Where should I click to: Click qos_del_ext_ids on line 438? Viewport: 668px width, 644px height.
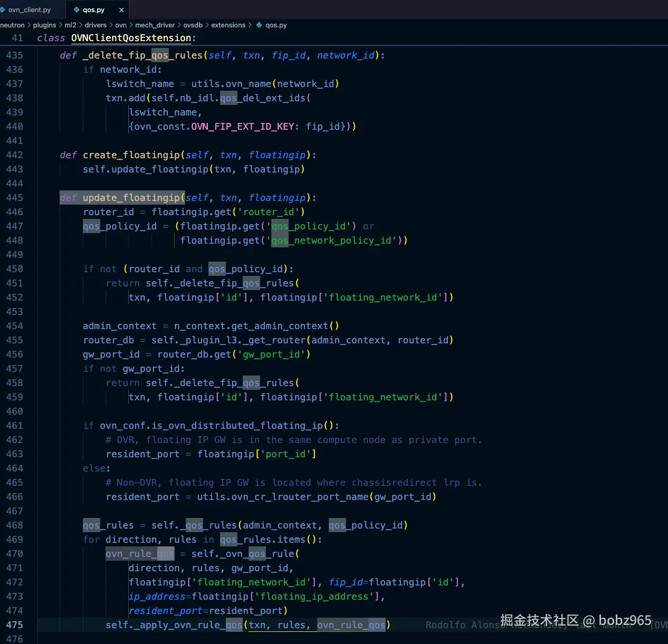(x=263, y=98)
